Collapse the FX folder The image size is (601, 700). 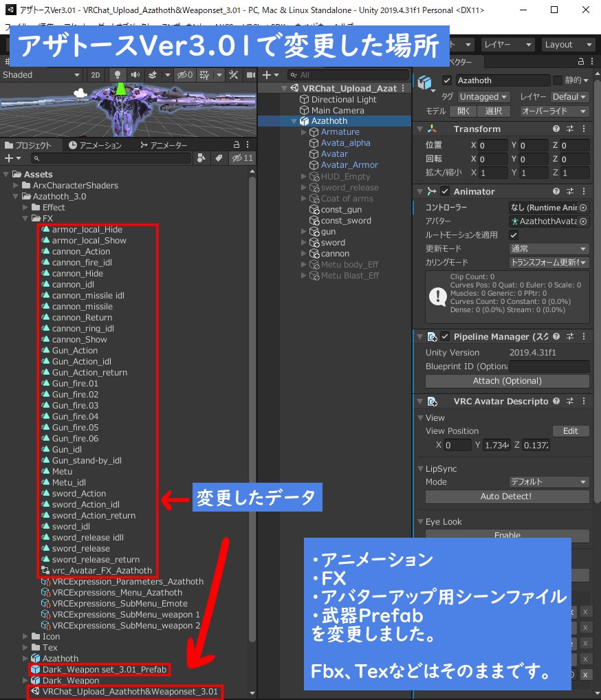pos(25,218)
